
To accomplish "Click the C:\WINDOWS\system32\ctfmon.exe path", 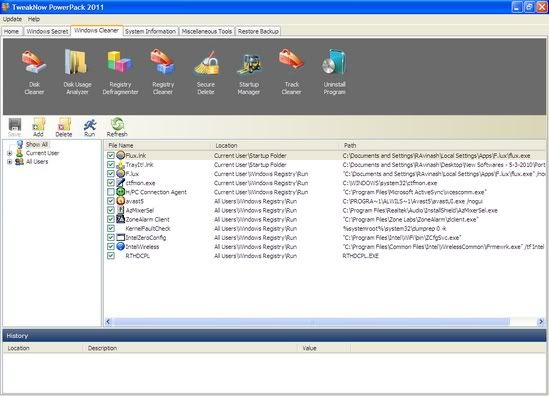I will (x=390, y=183).
